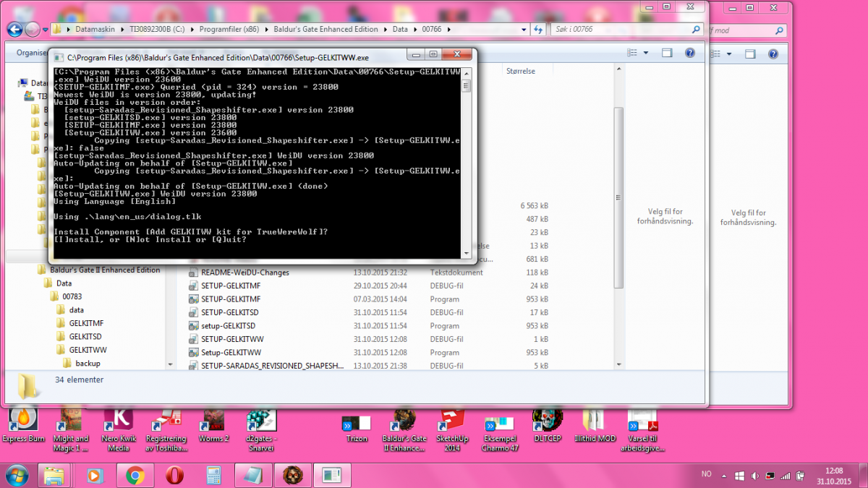Select SETUP-SARADAS_REVISIONED_SHAPESH... file
The image size is (868, 488).
click(x=272, y=366)
